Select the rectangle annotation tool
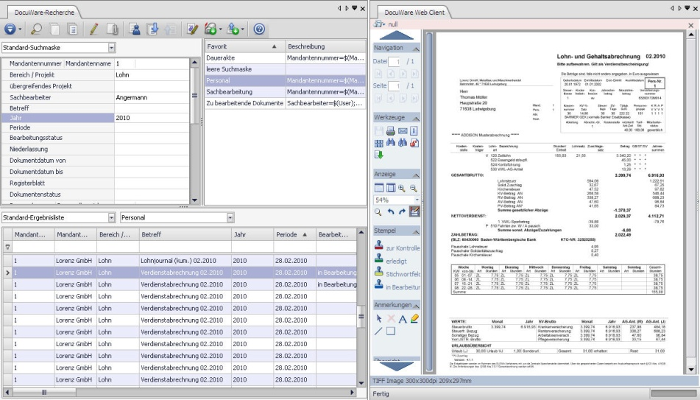Screen dimensions: 700x400 tap(390, 331)
